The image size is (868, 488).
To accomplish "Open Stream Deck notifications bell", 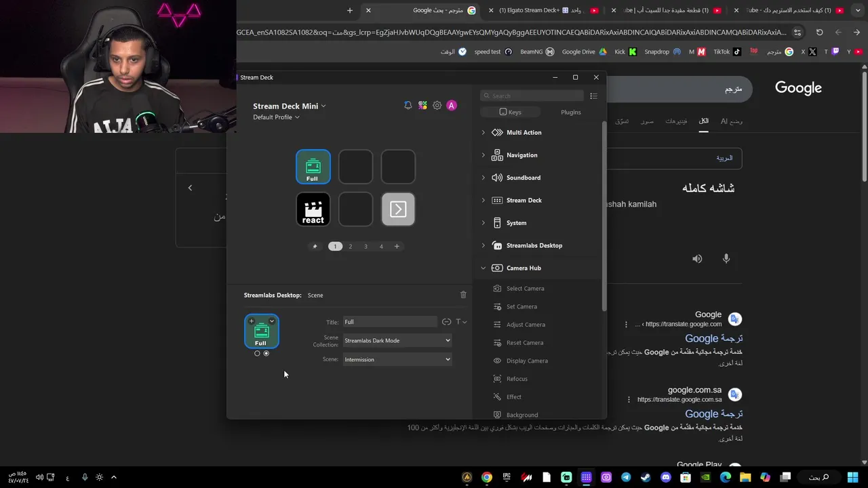I will pos(408,106).
